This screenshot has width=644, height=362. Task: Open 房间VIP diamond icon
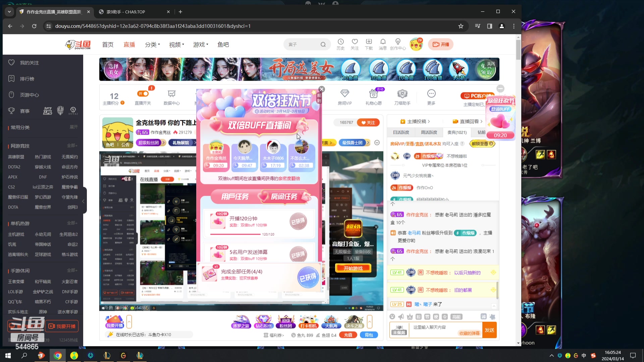click(344, 98)
